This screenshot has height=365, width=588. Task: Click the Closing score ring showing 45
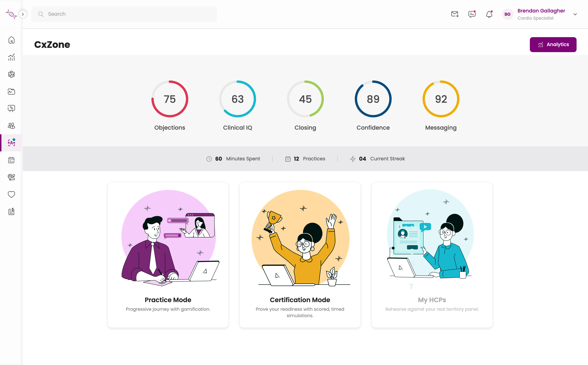point(305,99)
